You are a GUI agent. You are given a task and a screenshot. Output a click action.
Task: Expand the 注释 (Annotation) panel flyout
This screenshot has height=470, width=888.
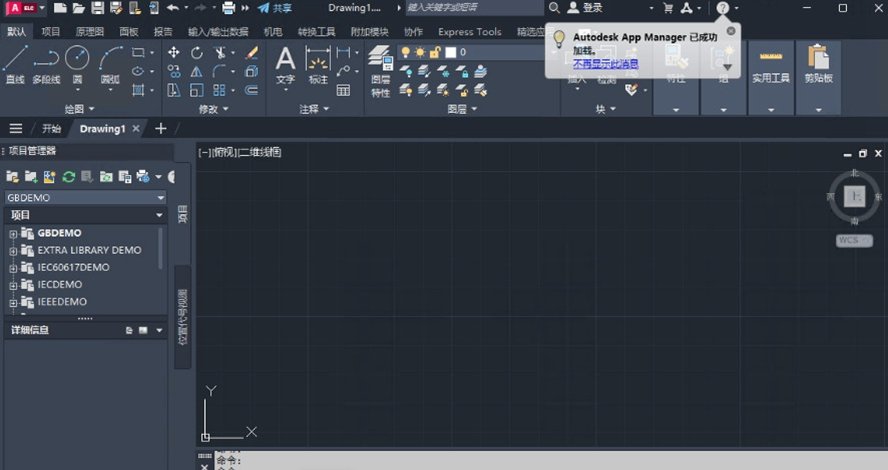[x=314, y=109]
